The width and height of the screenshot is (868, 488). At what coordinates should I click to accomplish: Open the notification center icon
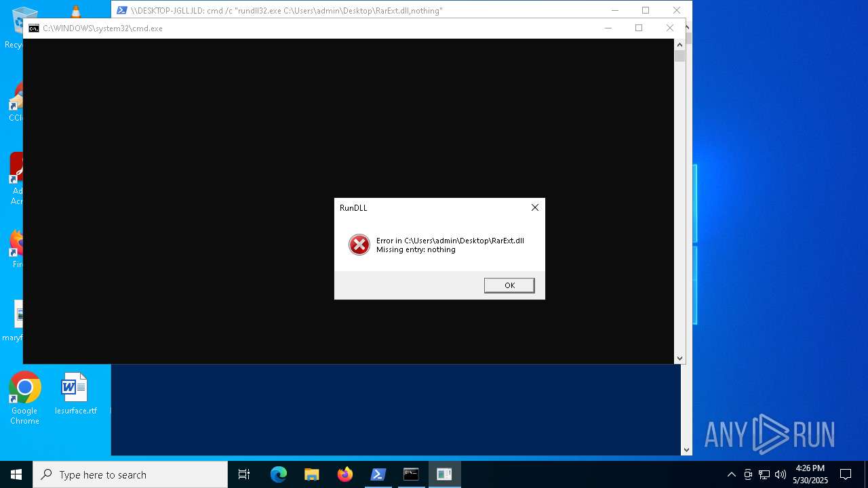[846, 474]
